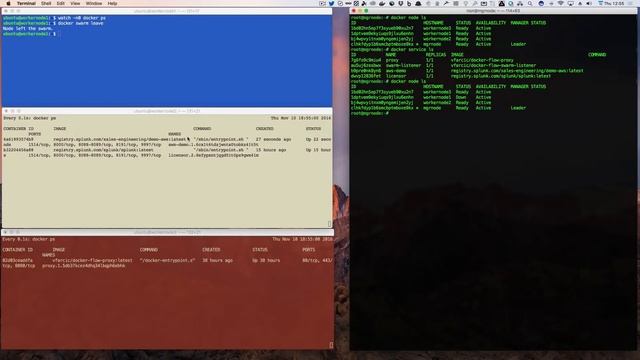Click splunk/splunk:latest image in beige terminal
Viewport: 640px width, 360px height.
103,150
